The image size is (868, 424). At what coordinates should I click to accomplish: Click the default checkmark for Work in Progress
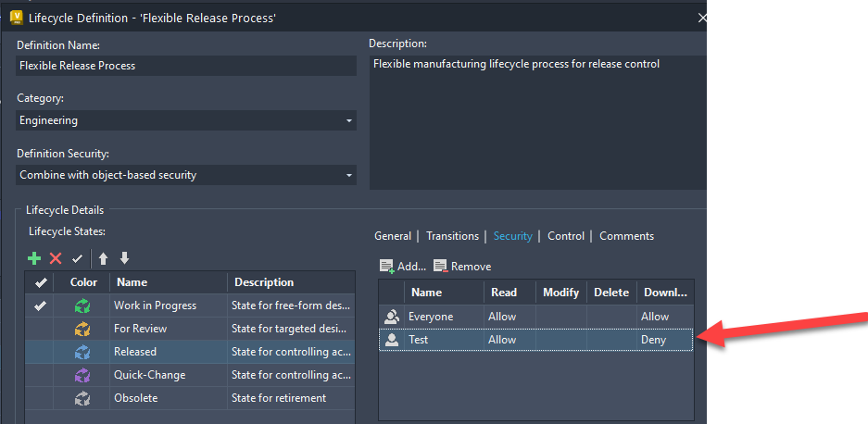point(39,306)
